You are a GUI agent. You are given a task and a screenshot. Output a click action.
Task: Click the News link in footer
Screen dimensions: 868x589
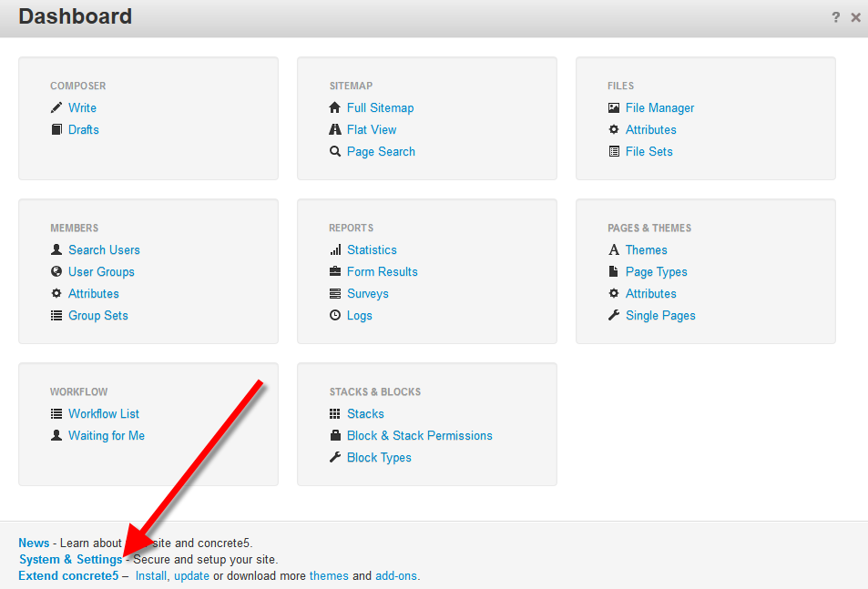click(x=34, y=543)
